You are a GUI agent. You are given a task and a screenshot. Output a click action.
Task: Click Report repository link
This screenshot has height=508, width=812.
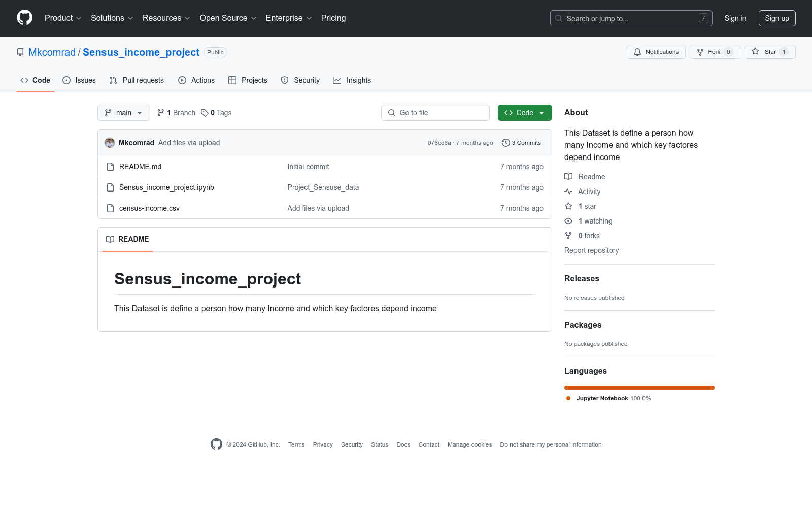point(591,250)
